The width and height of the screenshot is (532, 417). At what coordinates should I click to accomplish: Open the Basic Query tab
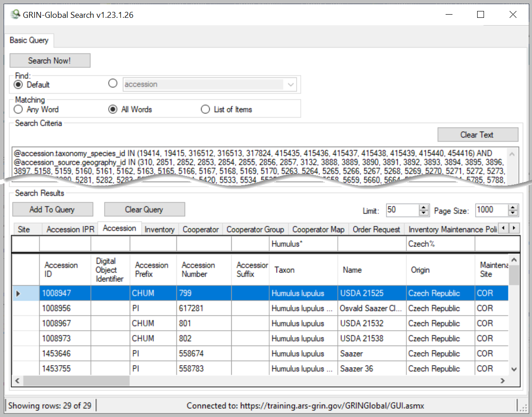click(29, 40)
